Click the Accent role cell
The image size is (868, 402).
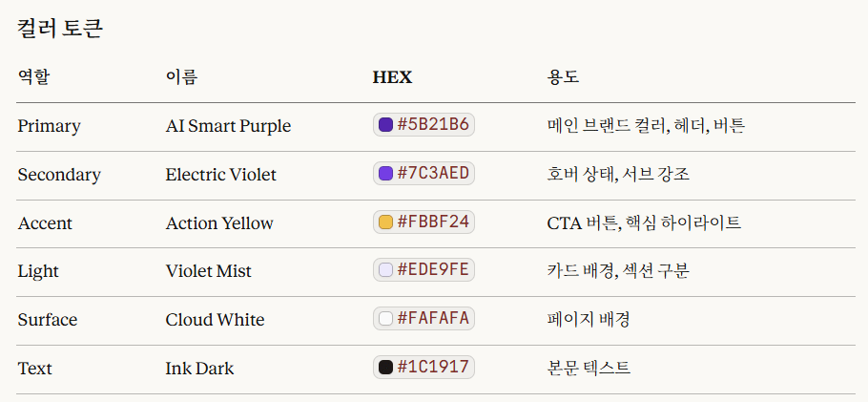pyautogui.click(x=45, y=223)
